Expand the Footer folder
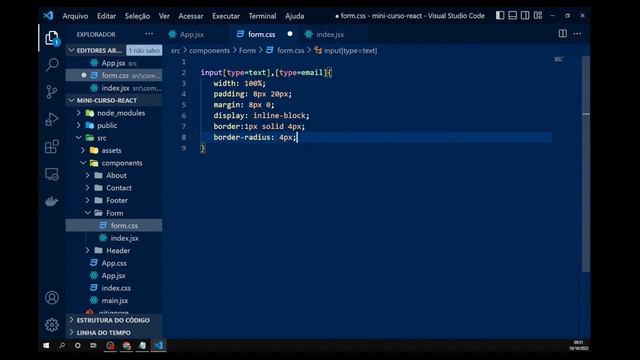This screenshot has height=360, width=640. tap(114, 200)
